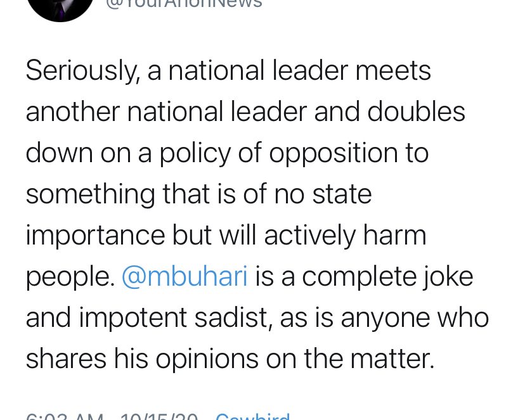This screenshot has width=525, height=420.
Task: Click the word 'harm' in the tweet
Action: [395, 235]
